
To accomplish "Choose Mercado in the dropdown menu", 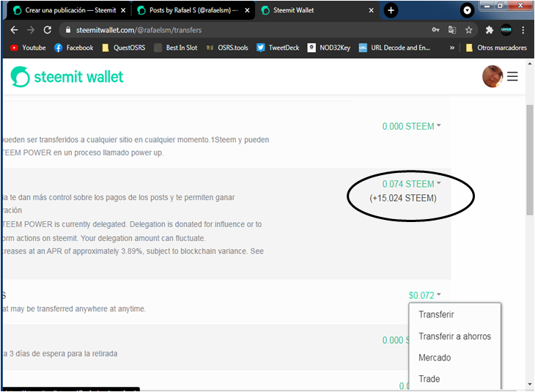I will coord(435,358).
